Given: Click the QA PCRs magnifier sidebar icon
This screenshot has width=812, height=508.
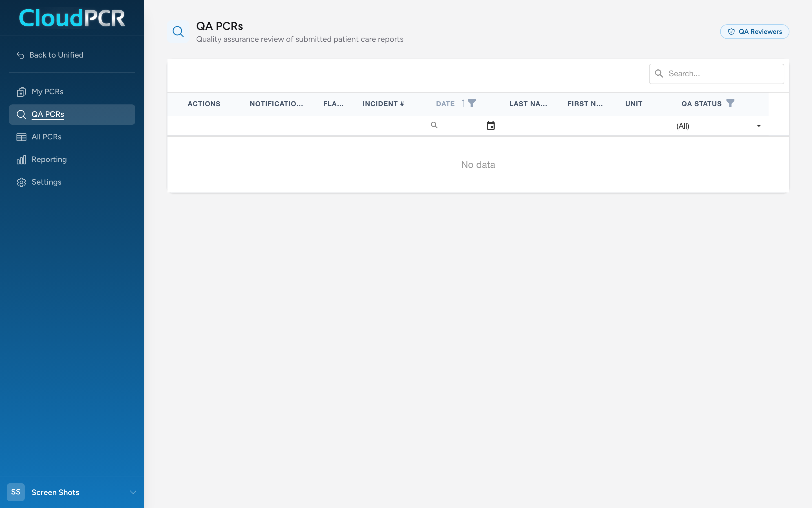Looking at the screenshot, I should pos(21,114).
